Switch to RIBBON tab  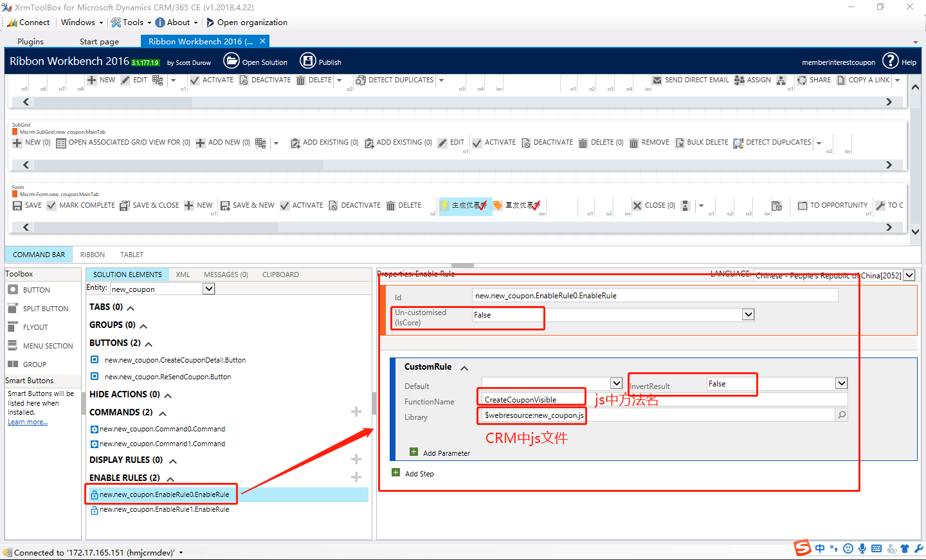pos(93,255)
